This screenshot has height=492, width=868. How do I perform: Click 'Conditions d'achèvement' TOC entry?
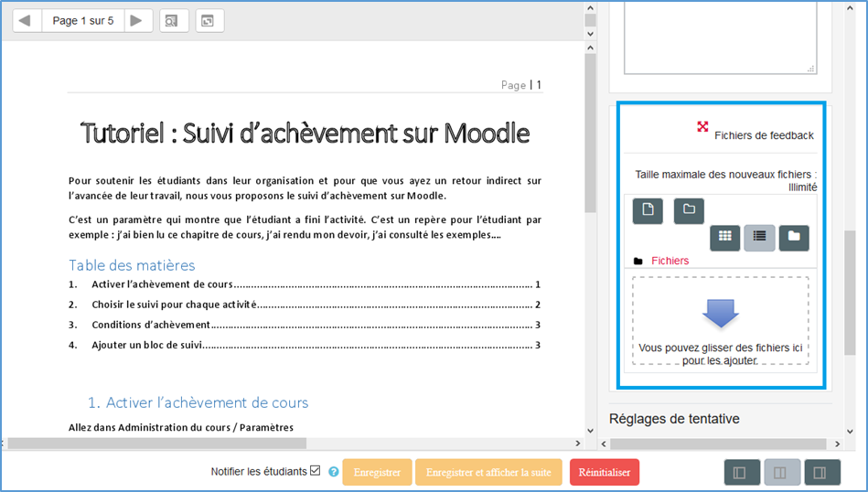[x=305, y=325]
